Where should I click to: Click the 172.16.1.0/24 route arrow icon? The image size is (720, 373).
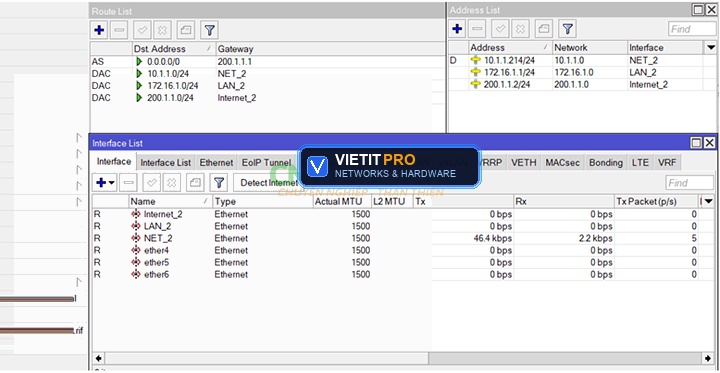(139, 85)
